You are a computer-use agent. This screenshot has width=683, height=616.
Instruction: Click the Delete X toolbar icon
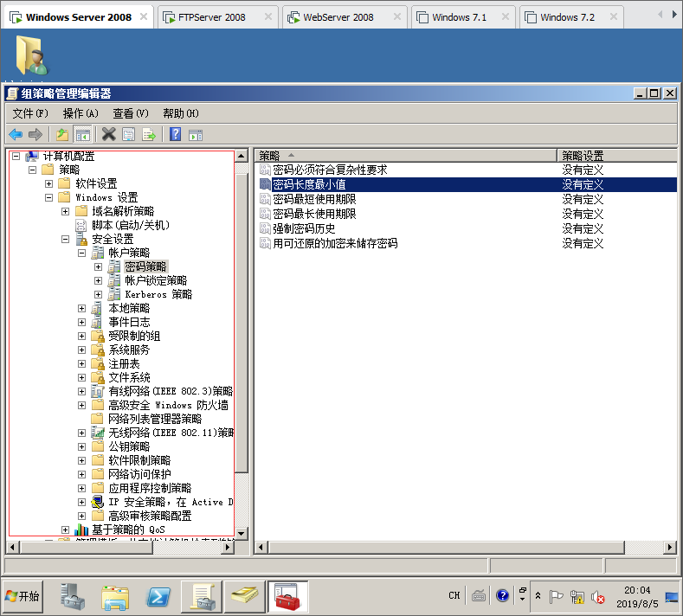(x=108, y=134)
